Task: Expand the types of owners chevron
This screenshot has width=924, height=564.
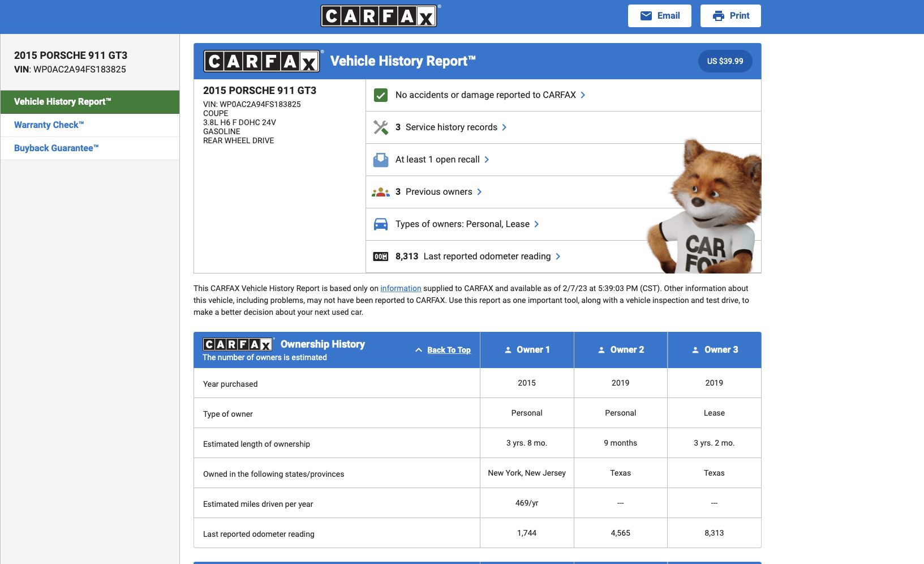Action: point(536,224)
